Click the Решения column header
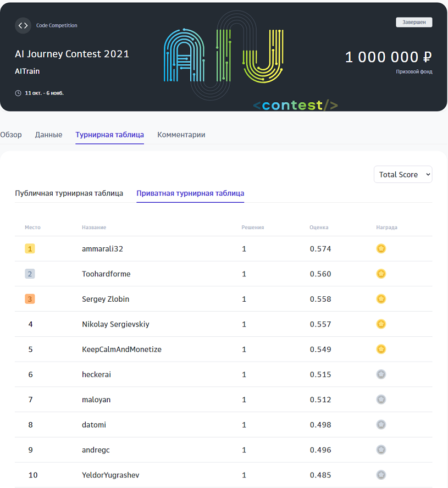Screen dimensions: 448x488 [253, 228]
